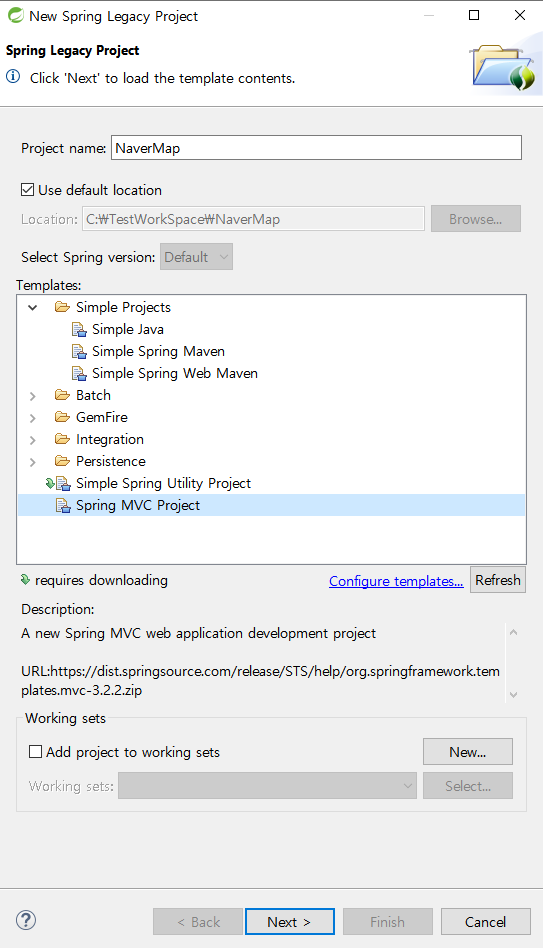This screenshot has height=948, width=543.
Task: Open the Select Spring version dropdown
Action: (x=197, y=257)
